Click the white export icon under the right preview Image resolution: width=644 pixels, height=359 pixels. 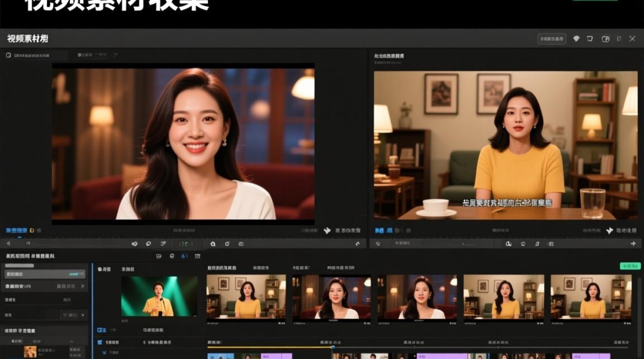tap(609, 230)
